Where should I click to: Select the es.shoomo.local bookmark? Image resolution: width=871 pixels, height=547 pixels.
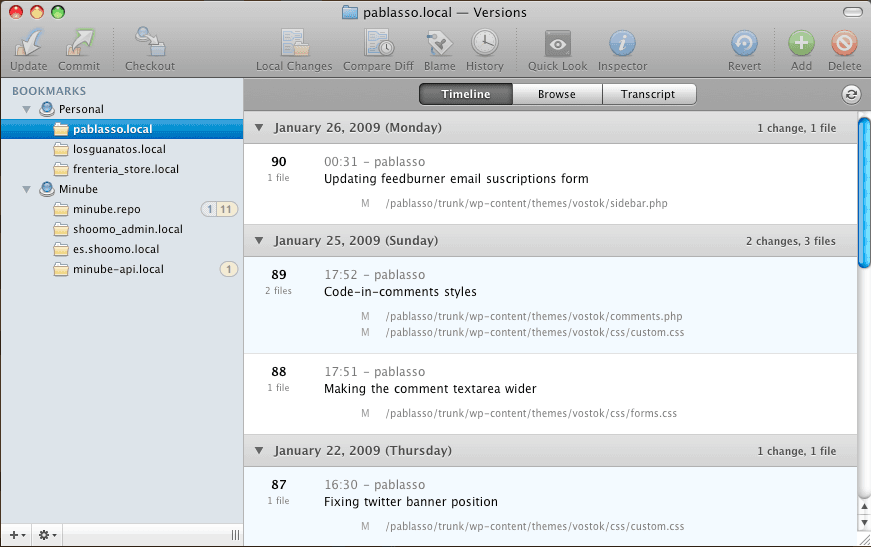pos(122,249)
